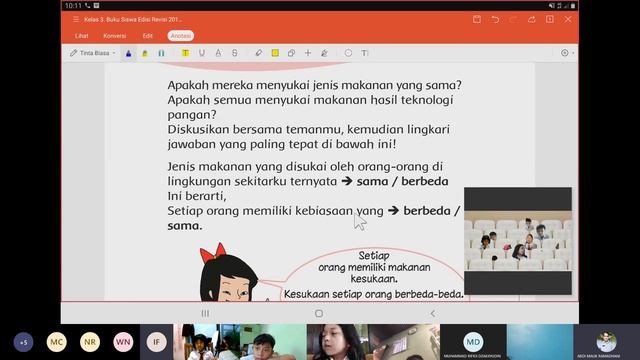640x360 pixels.
Task: Click the MC participant avatar
Action: (56, 342)
